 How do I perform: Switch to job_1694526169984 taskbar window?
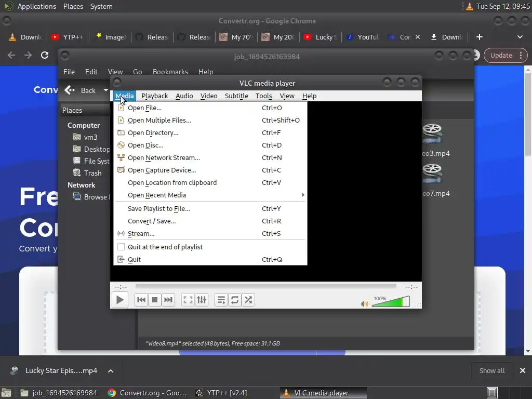coord(59,393)
